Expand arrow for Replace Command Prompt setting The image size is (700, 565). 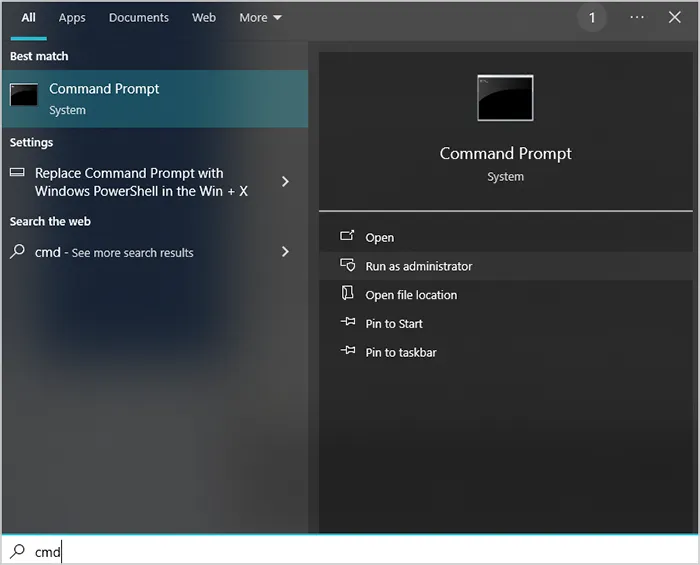285,181
